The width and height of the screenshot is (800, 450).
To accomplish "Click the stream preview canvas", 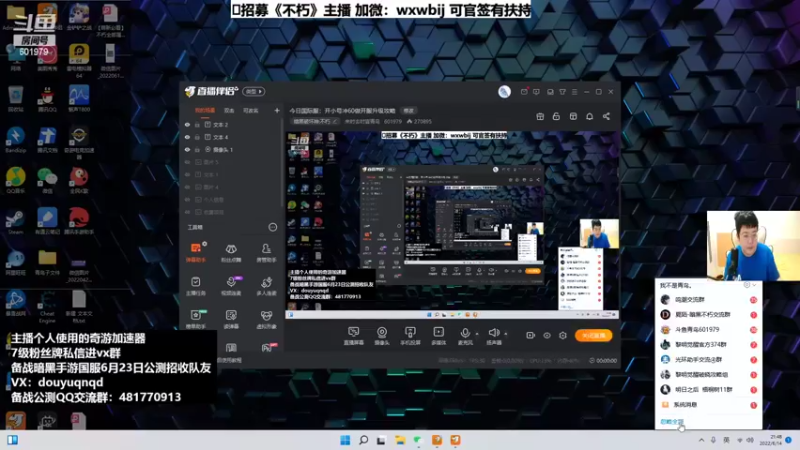I will point(452,225).
